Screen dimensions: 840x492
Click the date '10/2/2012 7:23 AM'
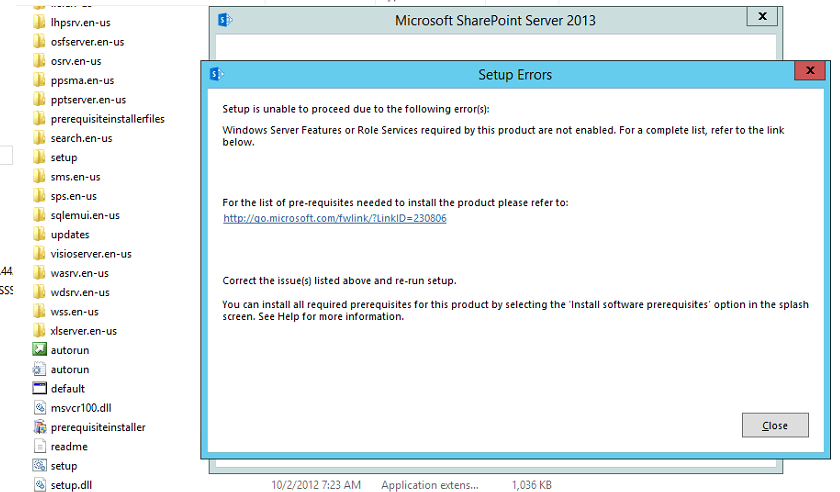click(x=316, y=485)
